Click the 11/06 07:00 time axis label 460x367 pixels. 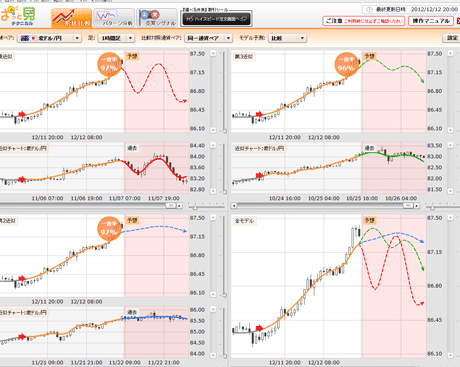tap(47, 198)
